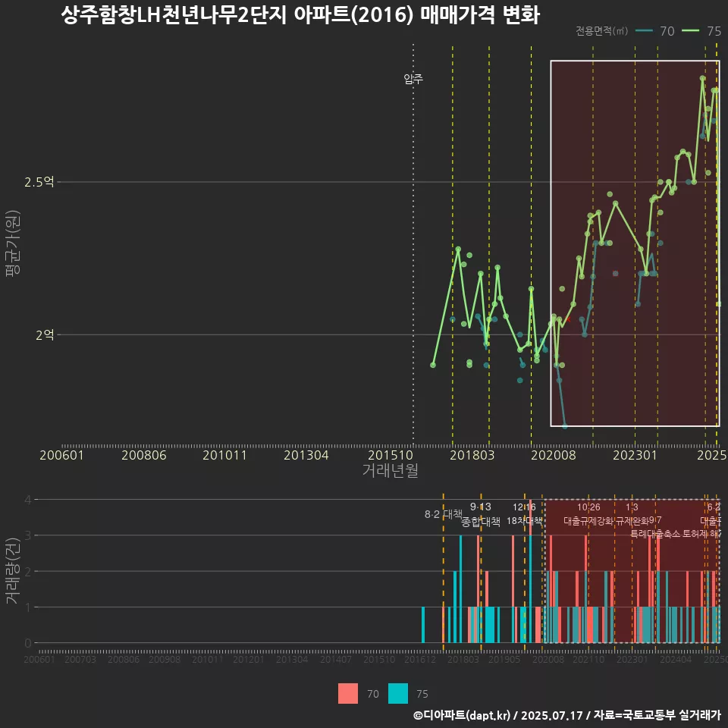Click 201011 on the price chart axis
Screen dimensions: 728x728
click(x=224, y=456)
